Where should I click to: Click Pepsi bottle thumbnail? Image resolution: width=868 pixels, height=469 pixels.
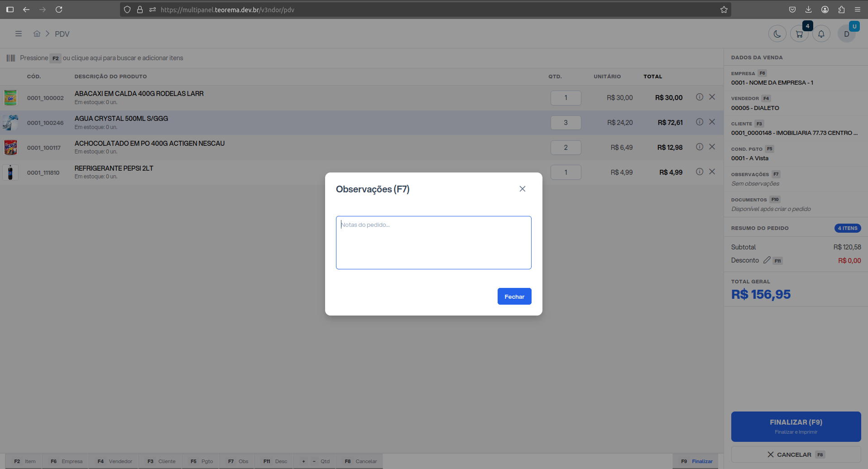10,172
